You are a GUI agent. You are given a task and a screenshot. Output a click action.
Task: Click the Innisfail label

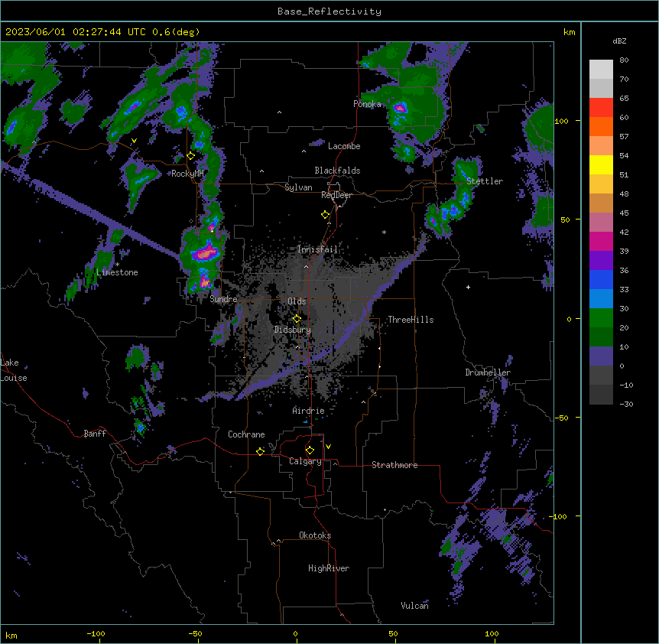(317, 249)
